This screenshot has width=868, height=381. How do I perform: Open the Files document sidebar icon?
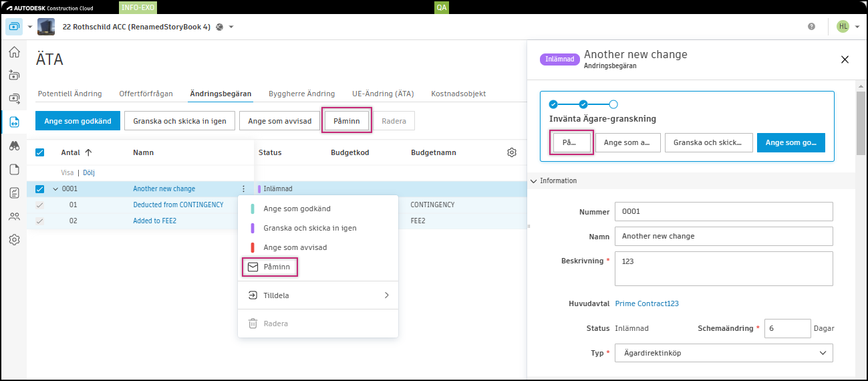coord(14,169)
